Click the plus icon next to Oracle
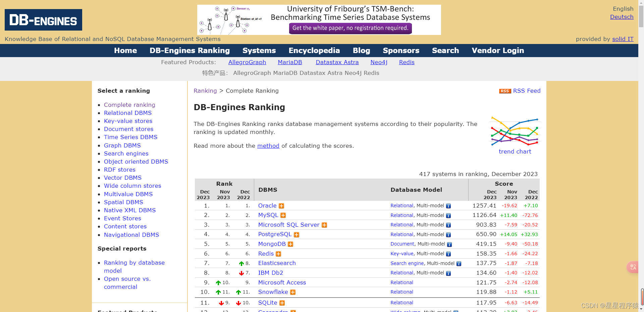 click(x=281, y=206)
